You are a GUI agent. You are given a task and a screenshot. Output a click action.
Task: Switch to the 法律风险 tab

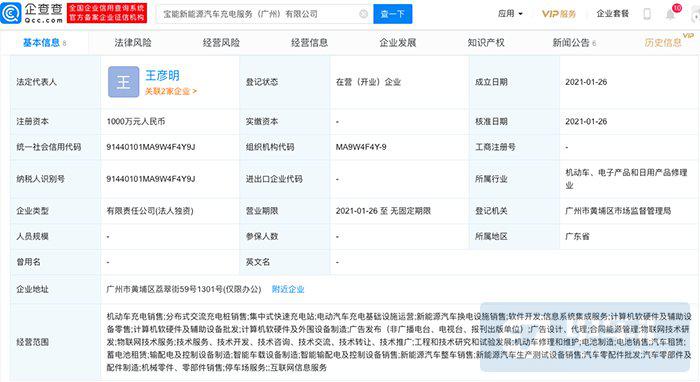pyautogui.click(x=133, y=42)
